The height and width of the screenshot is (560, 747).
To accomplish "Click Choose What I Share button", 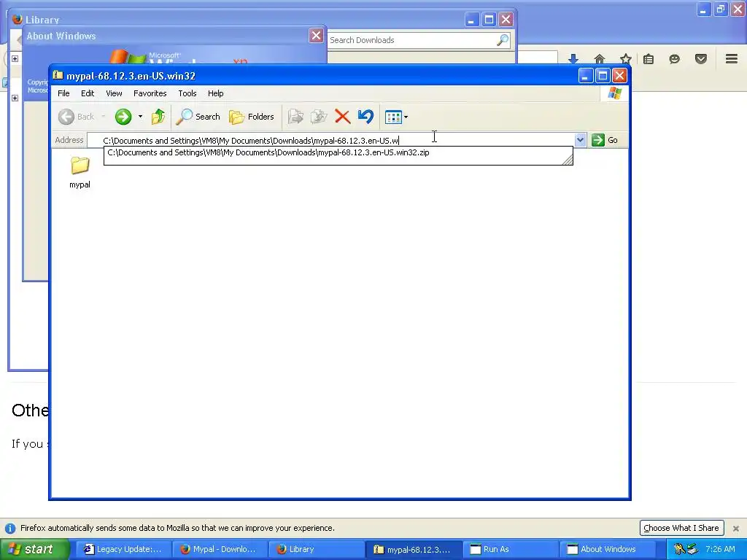I will click(681, 528).
